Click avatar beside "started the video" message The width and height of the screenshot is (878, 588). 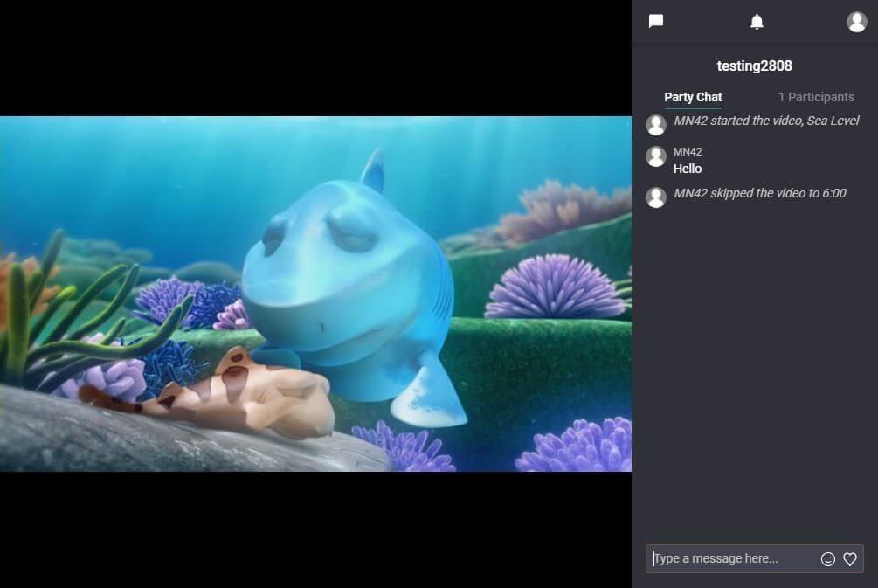click(x=656, y=125)
